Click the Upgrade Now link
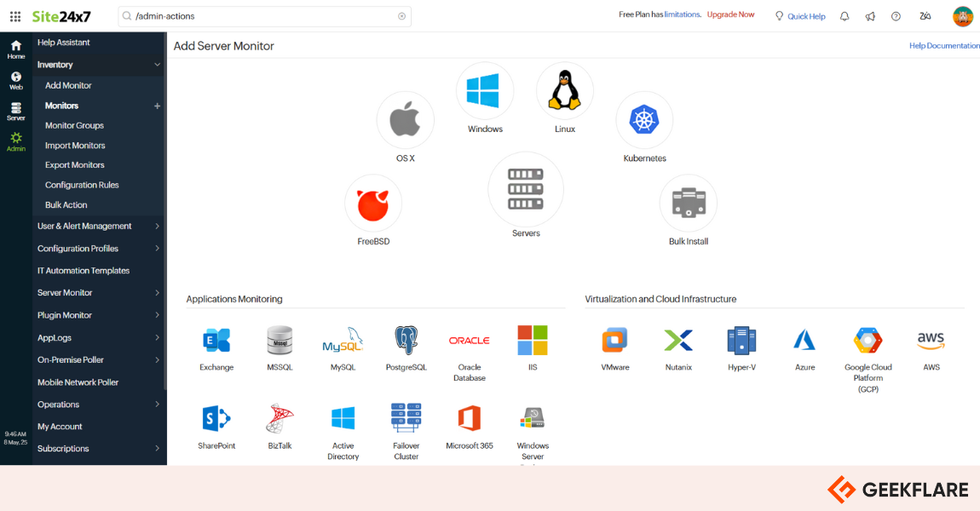The image size is (980, 511). pos(730,14)
